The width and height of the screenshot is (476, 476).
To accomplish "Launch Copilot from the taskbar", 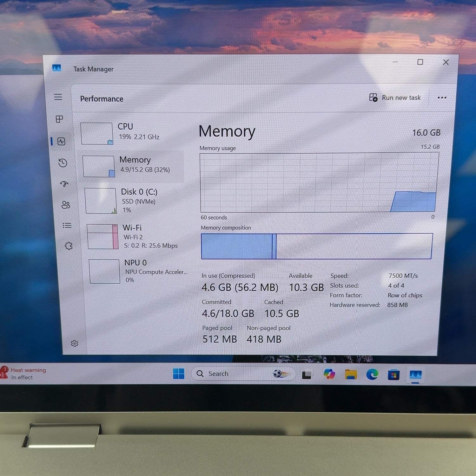I will tap(329, 374).
